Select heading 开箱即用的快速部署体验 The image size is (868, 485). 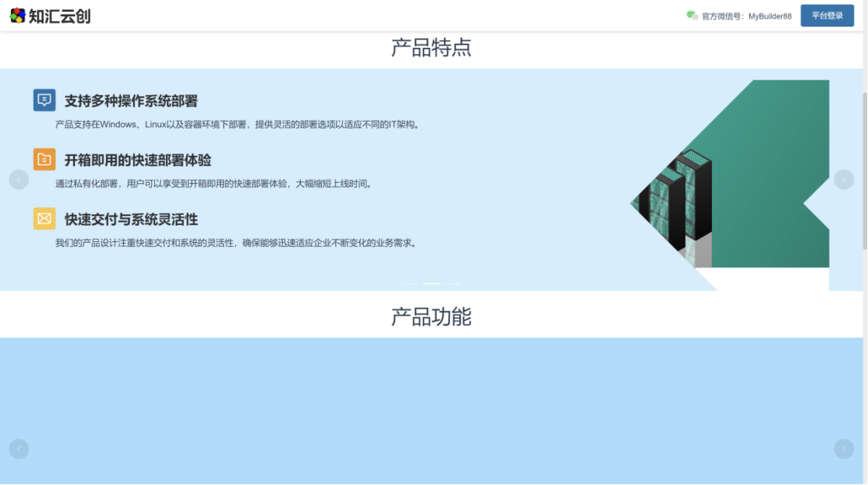(138, 161)
